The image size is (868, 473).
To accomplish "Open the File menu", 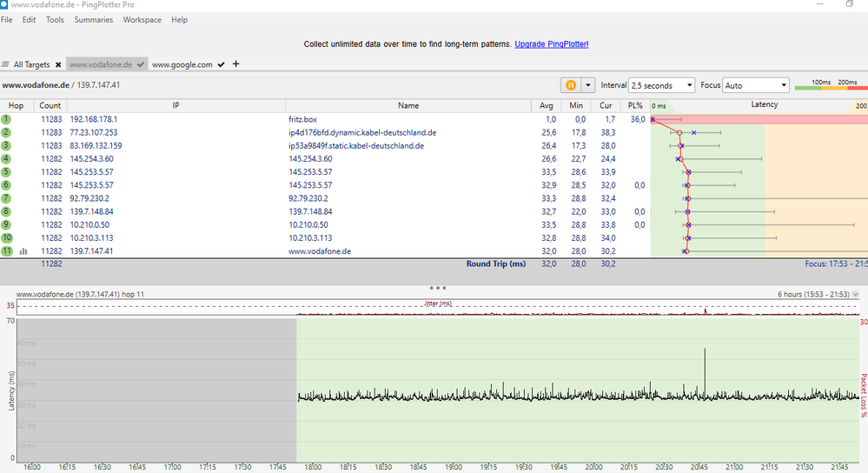I will [x=7, y=19].
